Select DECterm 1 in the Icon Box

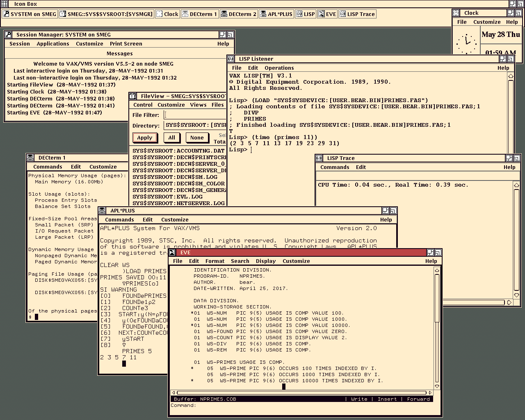pyautogui.click(x=200, y=14)
